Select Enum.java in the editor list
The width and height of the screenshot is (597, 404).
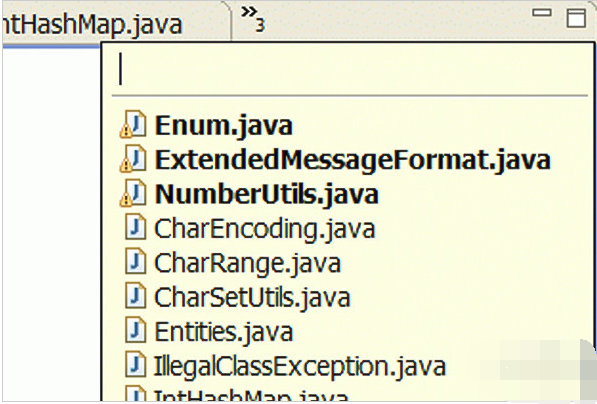(x=223, y=125)
